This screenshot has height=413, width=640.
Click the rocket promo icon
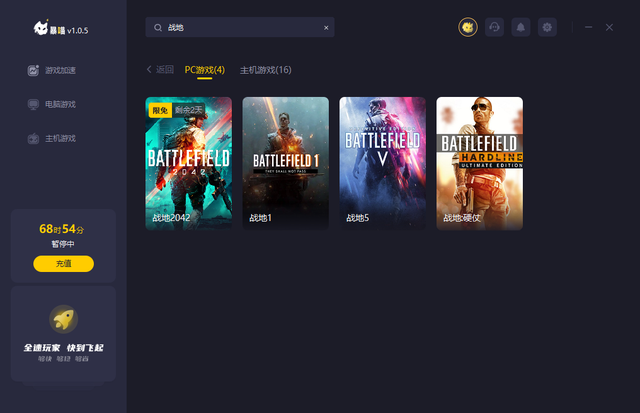point(63,319)
